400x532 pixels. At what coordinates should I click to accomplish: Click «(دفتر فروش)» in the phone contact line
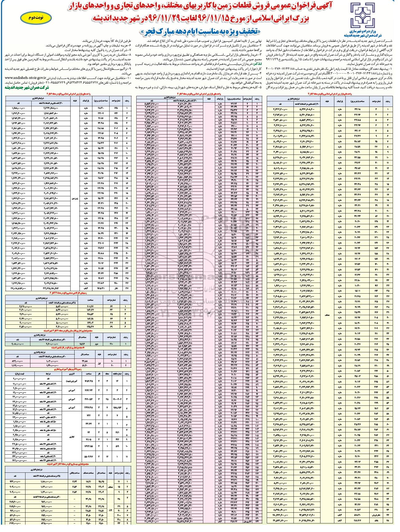[36, 82]
